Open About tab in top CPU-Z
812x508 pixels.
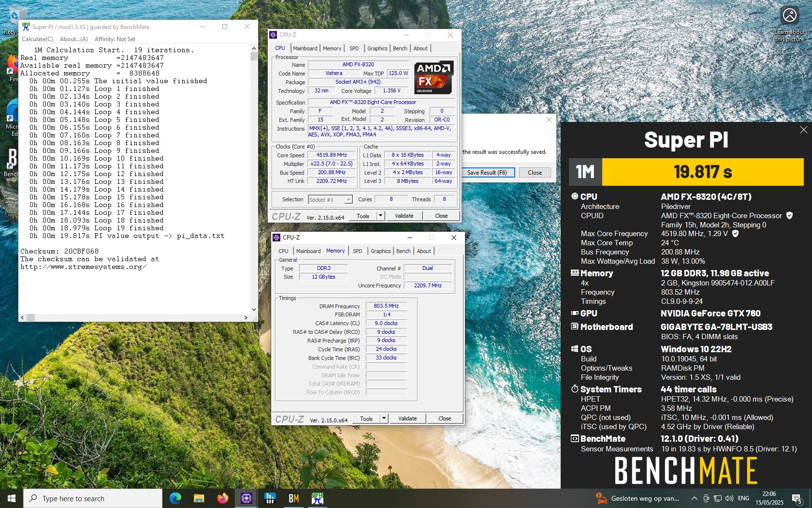click(x=420, y=48)
